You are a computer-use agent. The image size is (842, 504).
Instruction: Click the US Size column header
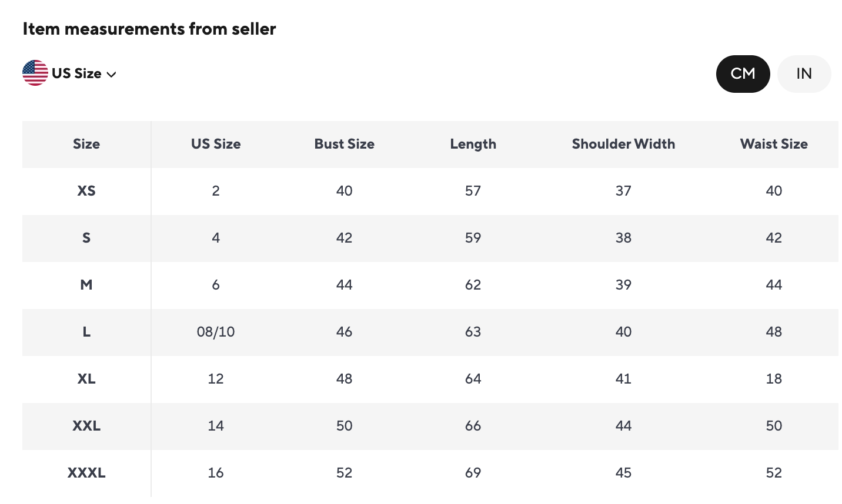(216, 144)
